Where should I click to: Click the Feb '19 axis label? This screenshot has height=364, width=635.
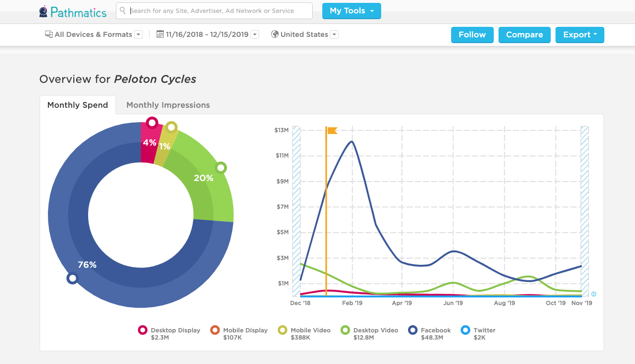(352, 303)
